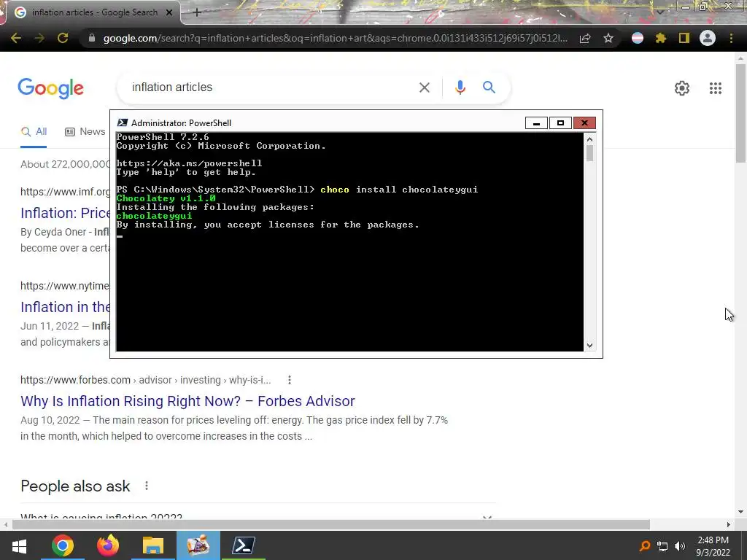Viewport: 747px width, 560px height.
Task: Open People also ask options menu
Action: pos(146,486)
